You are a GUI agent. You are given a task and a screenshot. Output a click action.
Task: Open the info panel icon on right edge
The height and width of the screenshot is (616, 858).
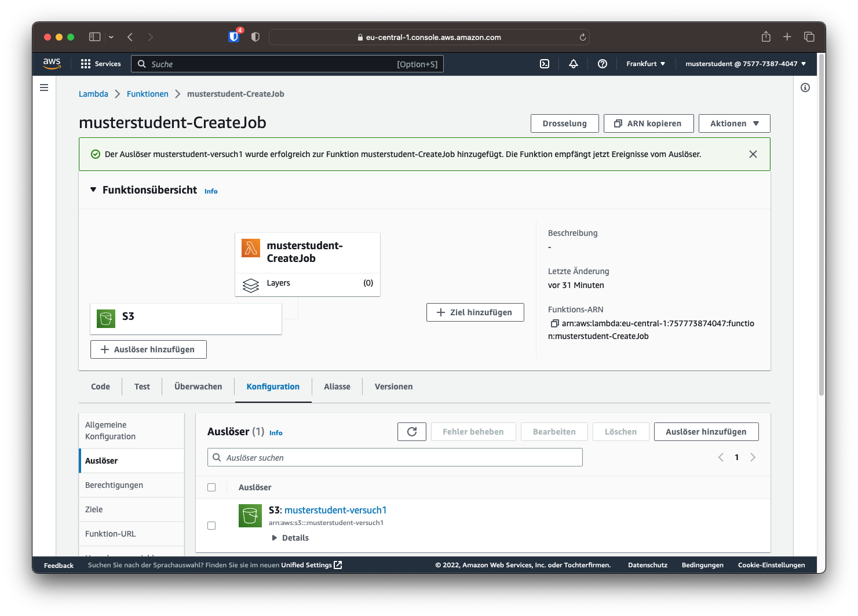click(x=805, y=88)
